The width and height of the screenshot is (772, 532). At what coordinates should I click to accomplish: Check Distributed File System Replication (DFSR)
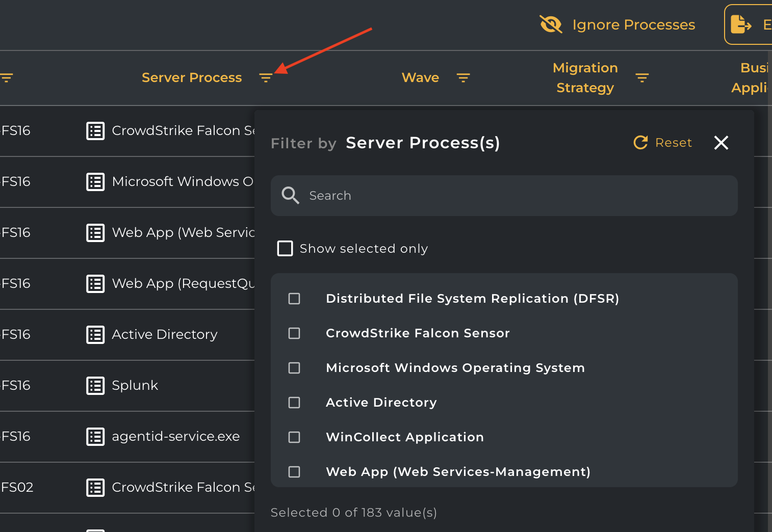click(294, 299)
